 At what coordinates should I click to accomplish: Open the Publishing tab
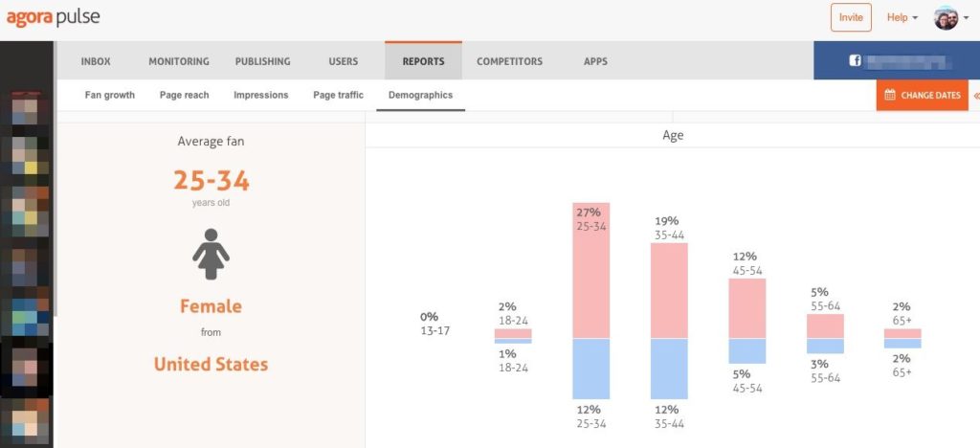click(x=262, y=61)
